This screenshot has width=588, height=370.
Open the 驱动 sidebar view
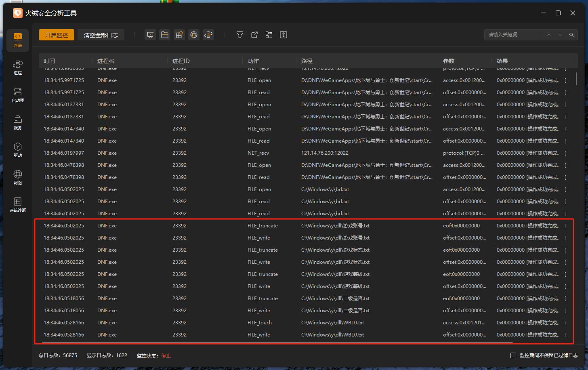18,150
